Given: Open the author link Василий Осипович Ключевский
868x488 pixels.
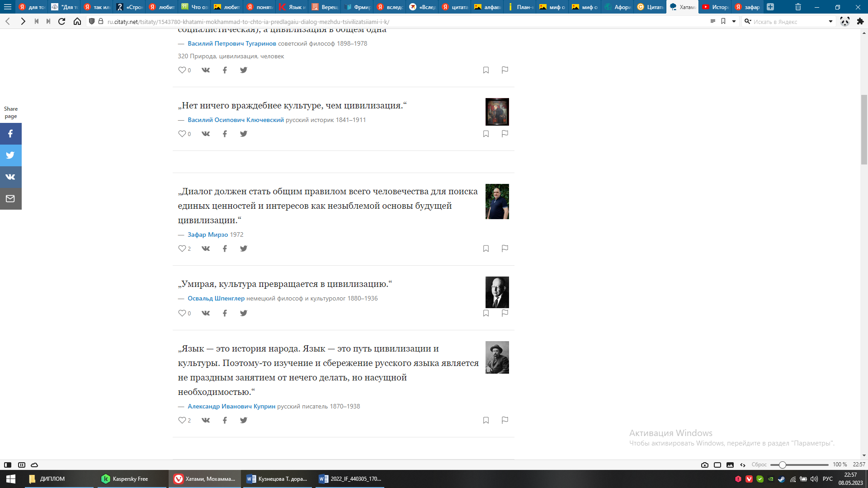Looking at the screenshot, I should pyautogui.click(x=236, y=120).
